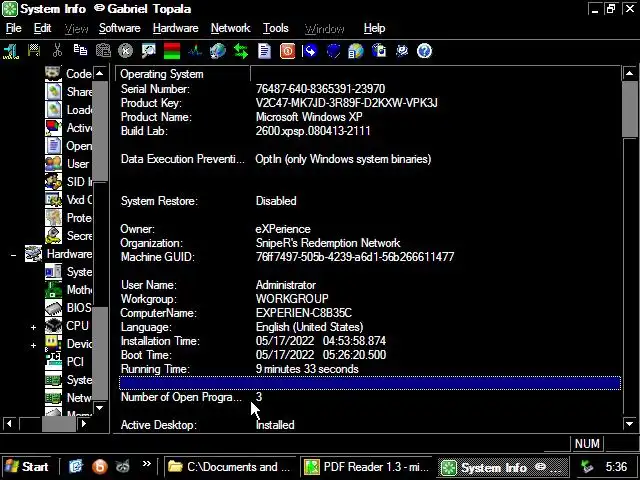Open the Software menu
The width and height of the screenshot is (640, 480).
pos(120,28)
